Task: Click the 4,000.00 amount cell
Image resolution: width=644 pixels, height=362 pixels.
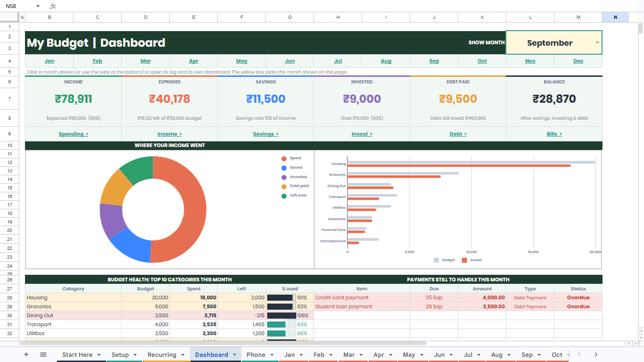Action: tap(482, 297)
